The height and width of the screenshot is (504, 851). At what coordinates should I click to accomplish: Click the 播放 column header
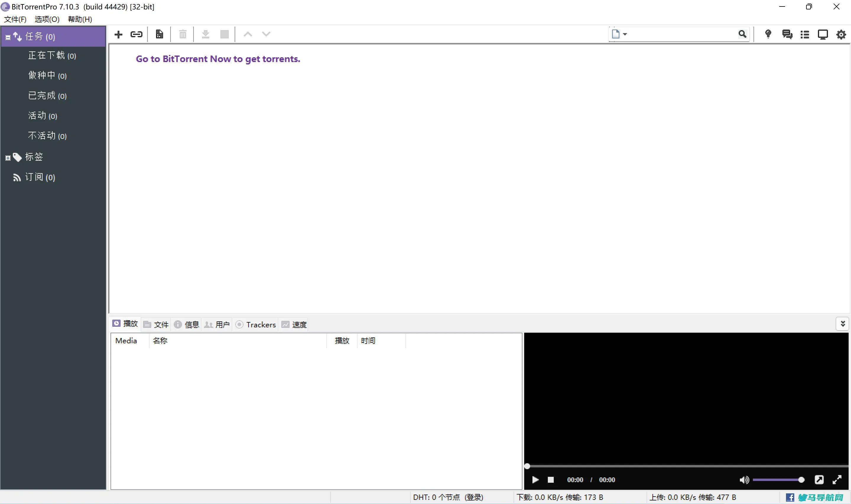tap(342, 341)
